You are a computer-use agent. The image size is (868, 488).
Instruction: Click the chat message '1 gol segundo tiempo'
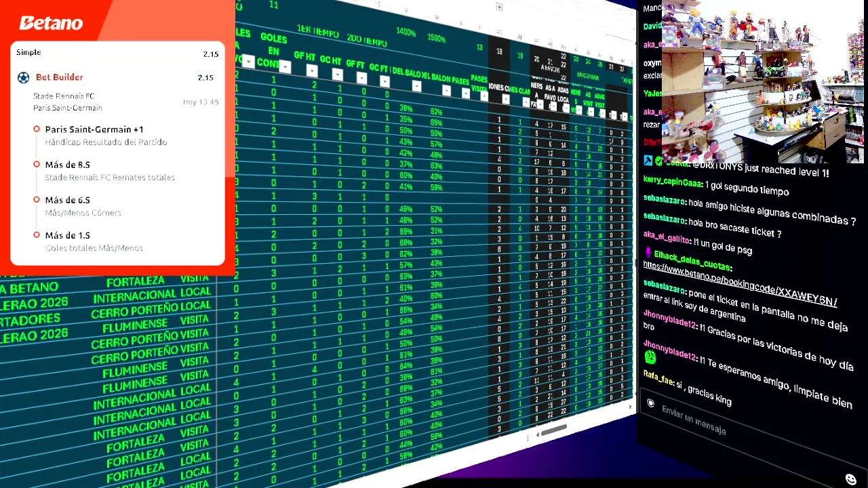point(747,188)
